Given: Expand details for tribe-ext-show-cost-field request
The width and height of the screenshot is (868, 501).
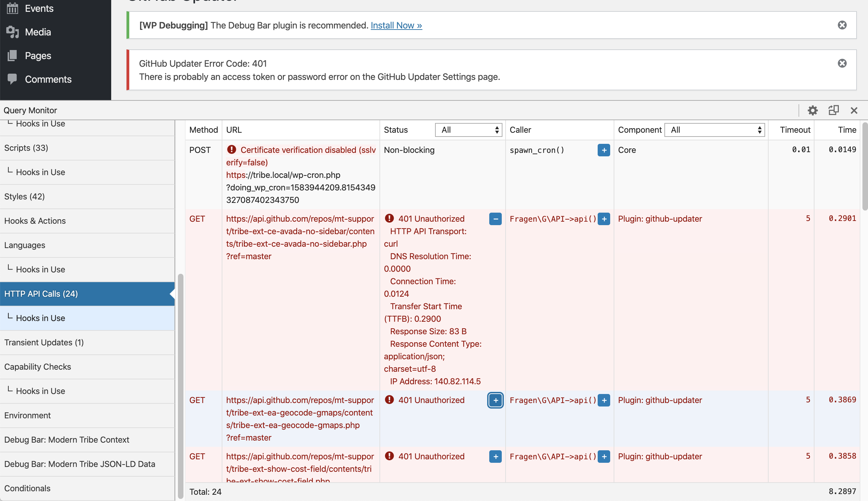Looking at the screenshot, I should [495, 457].
